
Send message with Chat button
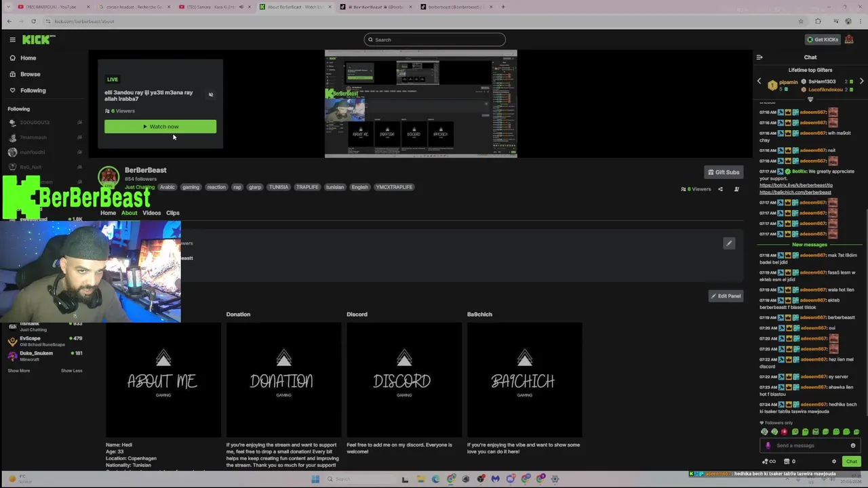[x=851, y=462]
